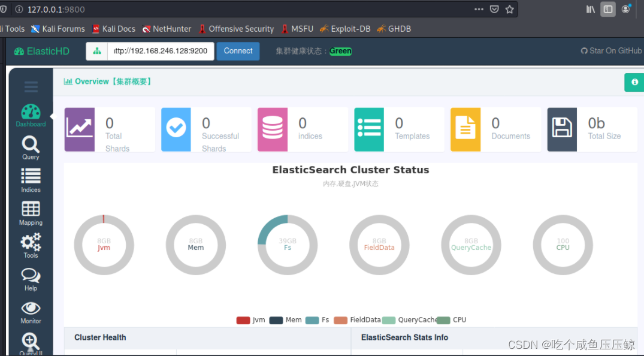The width and height of the screenshot is (644, 356).
Task: Open the Help chat bubbles icon
Action: (31, 279)
